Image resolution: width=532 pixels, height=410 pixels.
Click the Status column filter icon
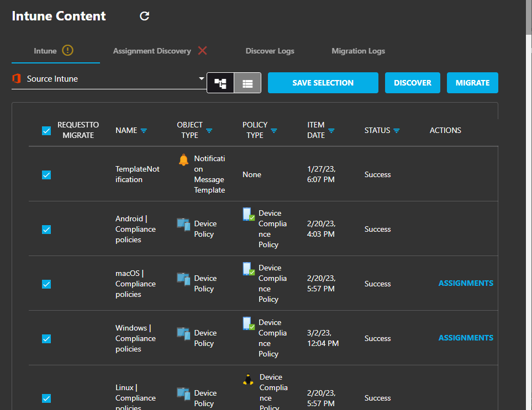point(396,130)
